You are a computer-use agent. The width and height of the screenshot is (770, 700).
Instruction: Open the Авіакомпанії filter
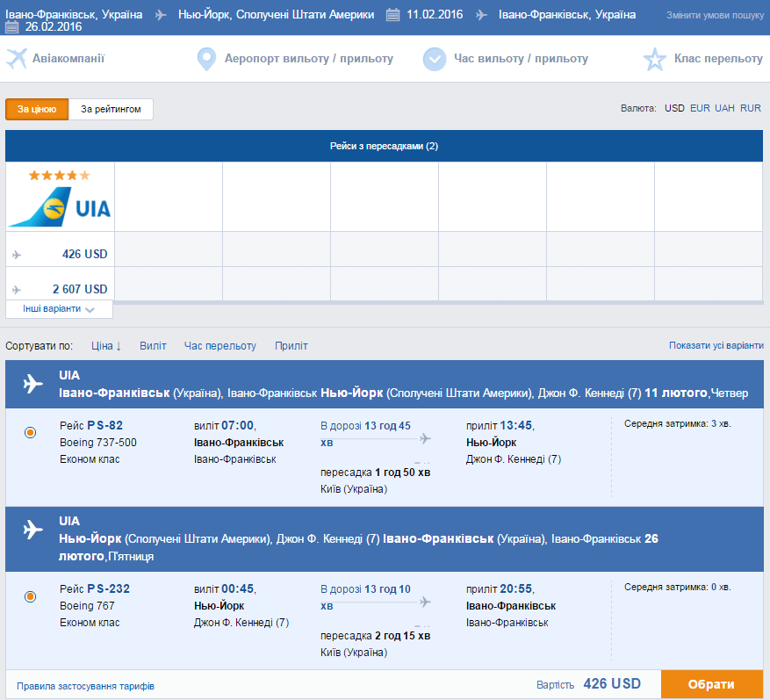(x=68, y=59)
